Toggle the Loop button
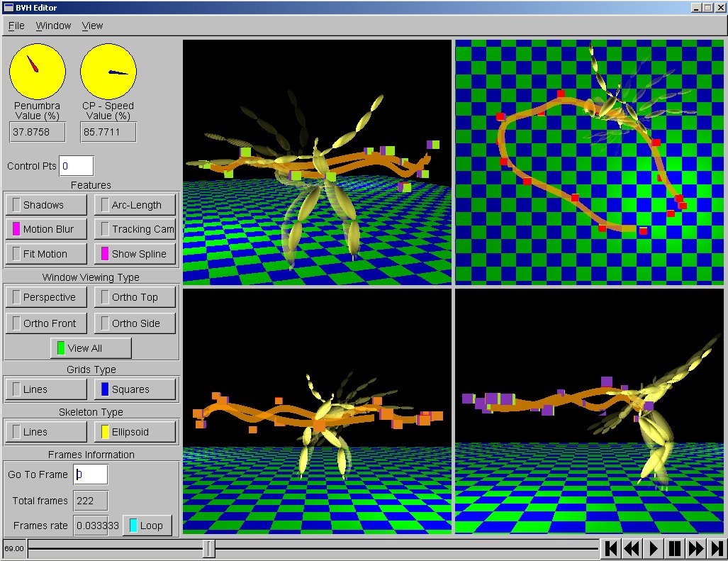 pos(147,526)
